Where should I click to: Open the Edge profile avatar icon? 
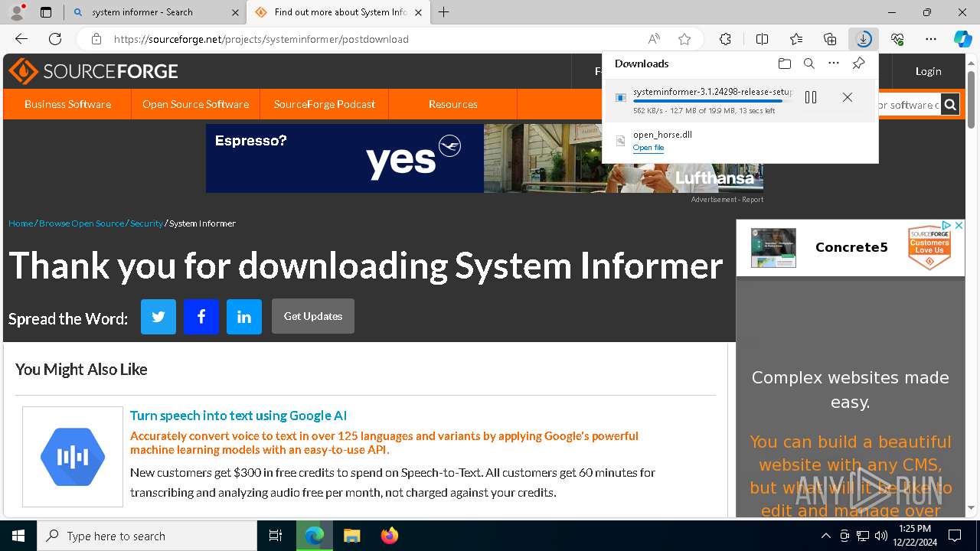(17, 12)
